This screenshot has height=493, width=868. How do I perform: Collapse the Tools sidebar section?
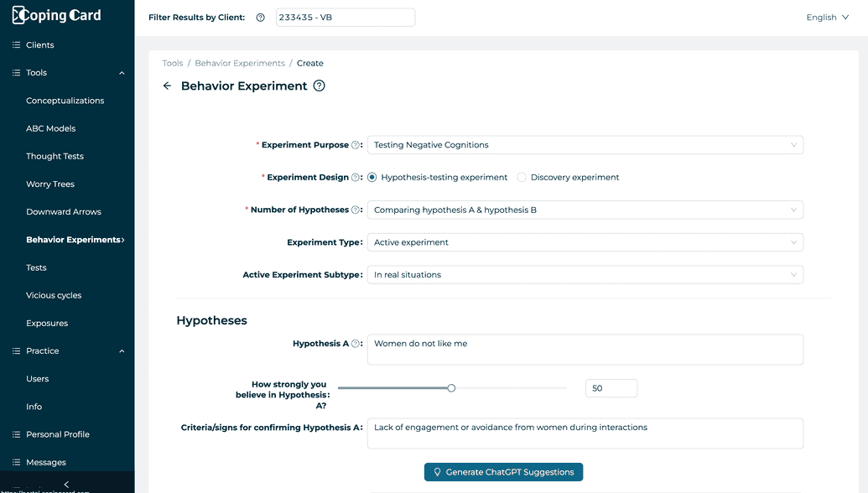[122, 72]
